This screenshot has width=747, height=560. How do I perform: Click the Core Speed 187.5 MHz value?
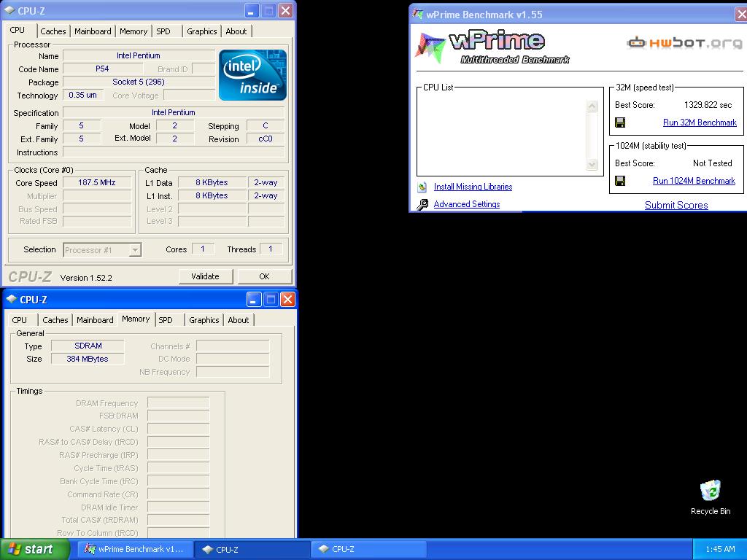point(97,182)
